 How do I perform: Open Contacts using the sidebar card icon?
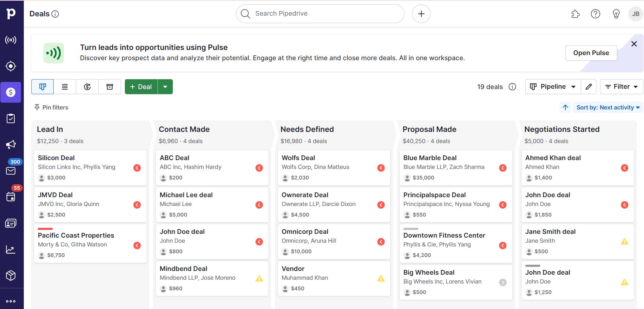click(x=11, y=223)
